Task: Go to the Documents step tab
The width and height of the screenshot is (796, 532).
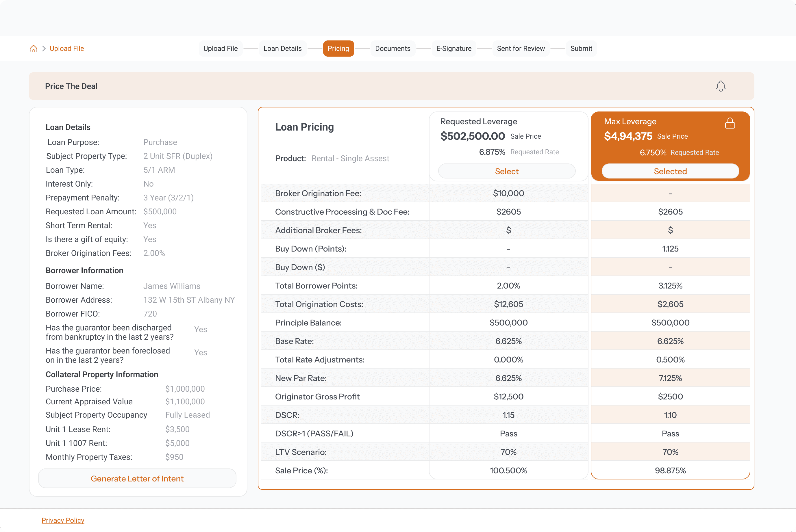Action: 393,49
